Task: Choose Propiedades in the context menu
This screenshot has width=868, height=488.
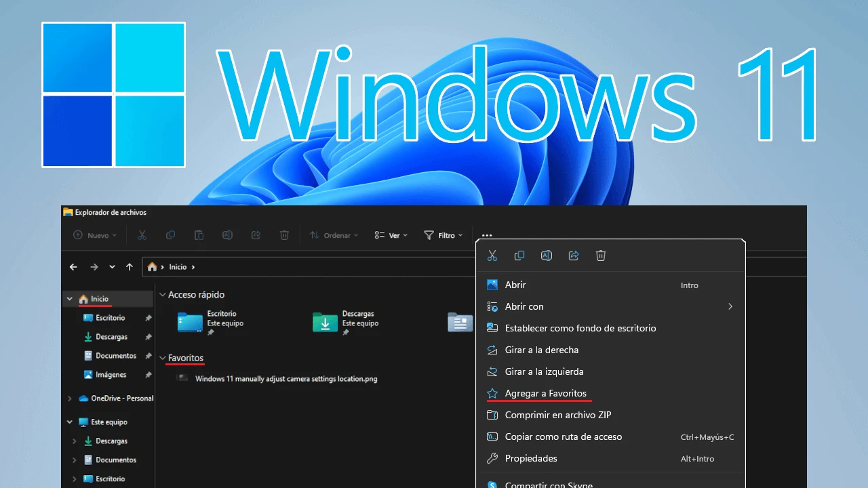Action: [610, 458]
